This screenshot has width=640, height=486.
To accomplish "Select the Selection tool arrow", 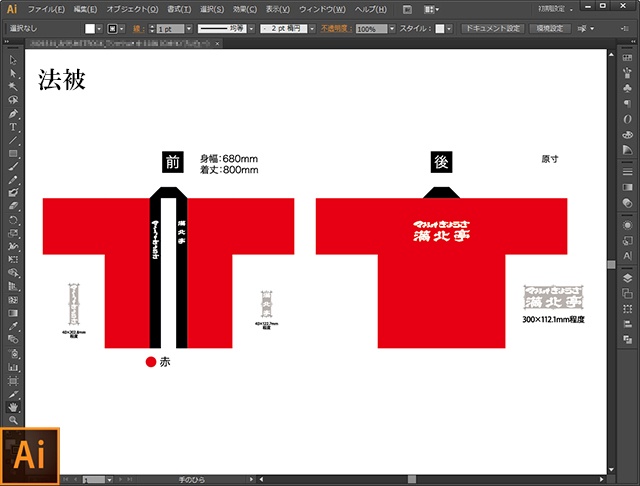I will [13, 60].
